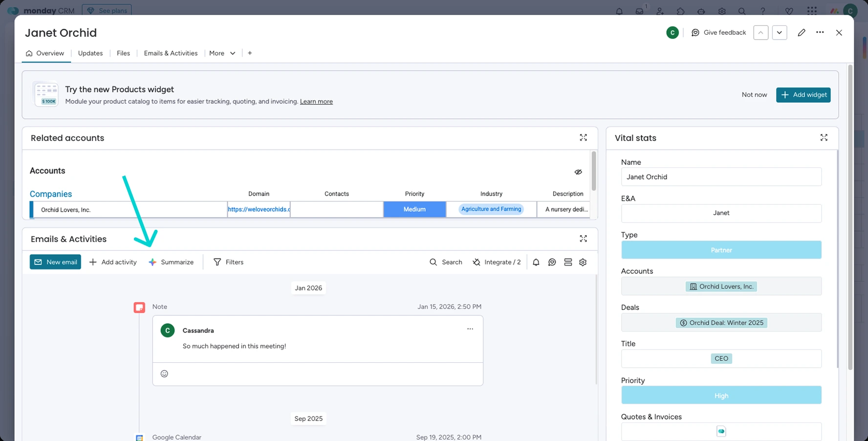Viewport: 868px width, 441px height.
Task: Switch to the Updates tab
Action: [90, 53]
